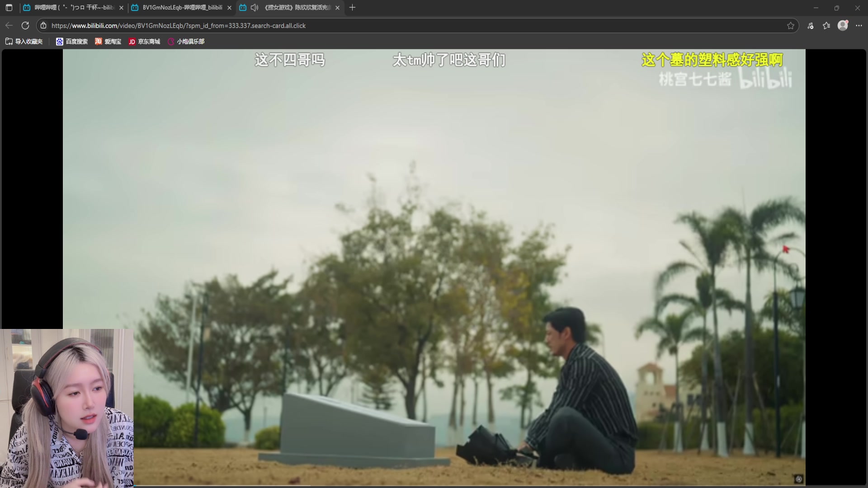
Task: Close the 干杯~-bilibili first tab
Action: click(121, 8)
